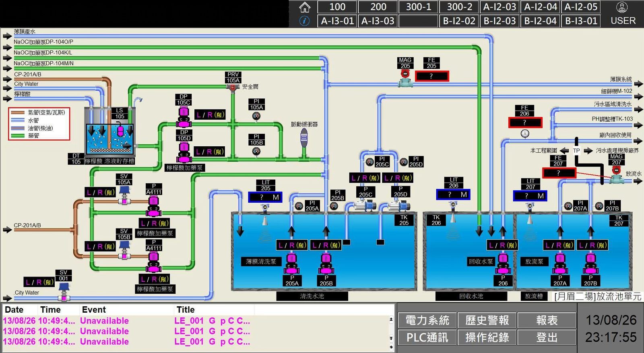The width and height of the screenshot is (644, 353).
Task: Select pump P 205B in cleaning tank
Action: [326, 264]
